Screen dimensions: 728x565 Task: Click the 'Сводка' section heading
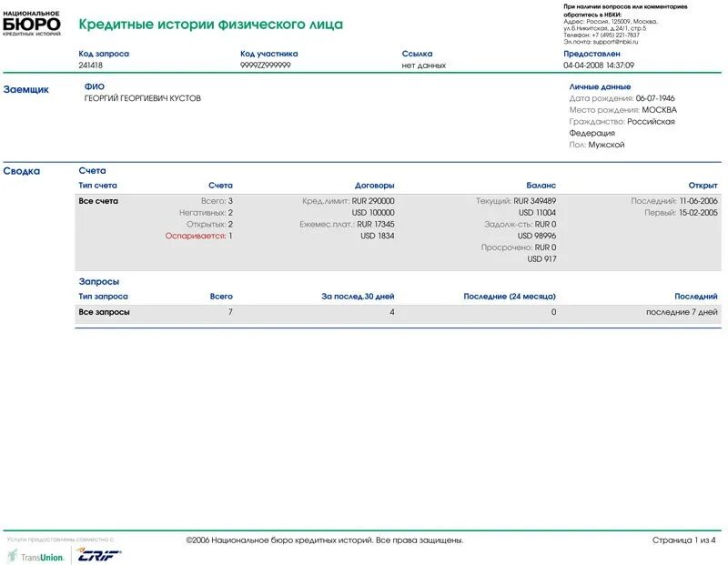pos(21,171)
